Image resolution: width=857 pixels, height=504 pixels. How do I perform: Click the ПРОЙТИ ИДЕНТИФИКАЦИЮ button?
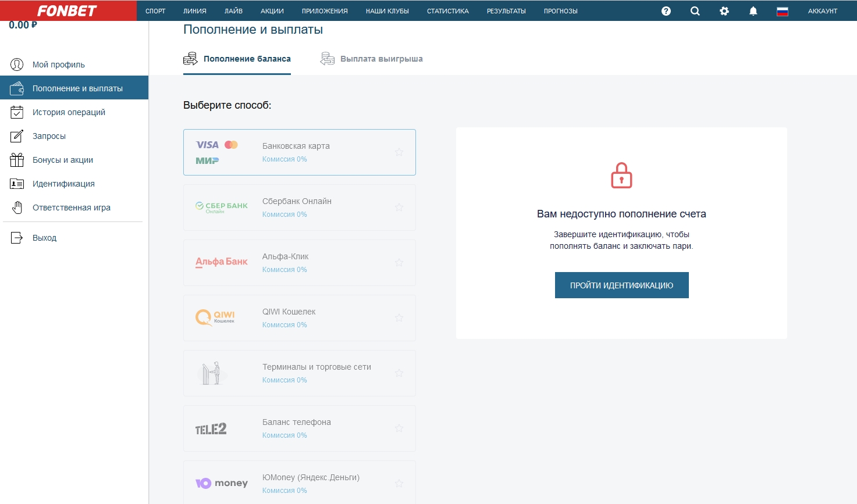tap(621, 285)
